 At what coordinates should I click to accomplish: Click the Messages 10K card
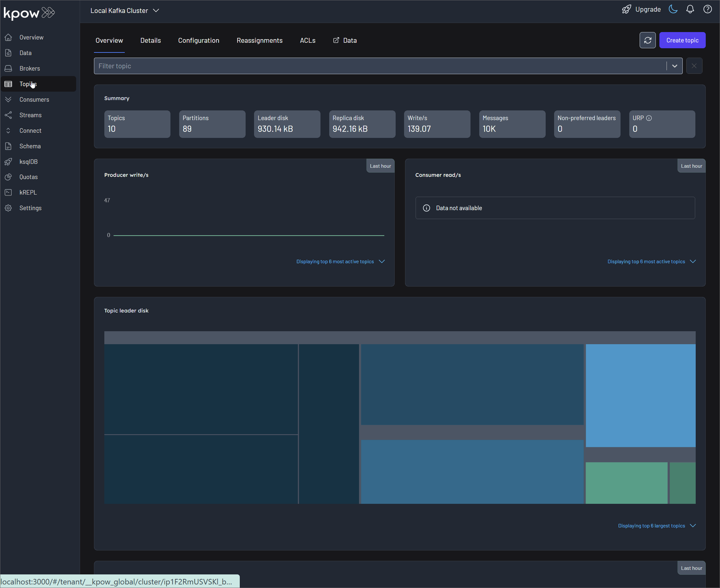512,124
